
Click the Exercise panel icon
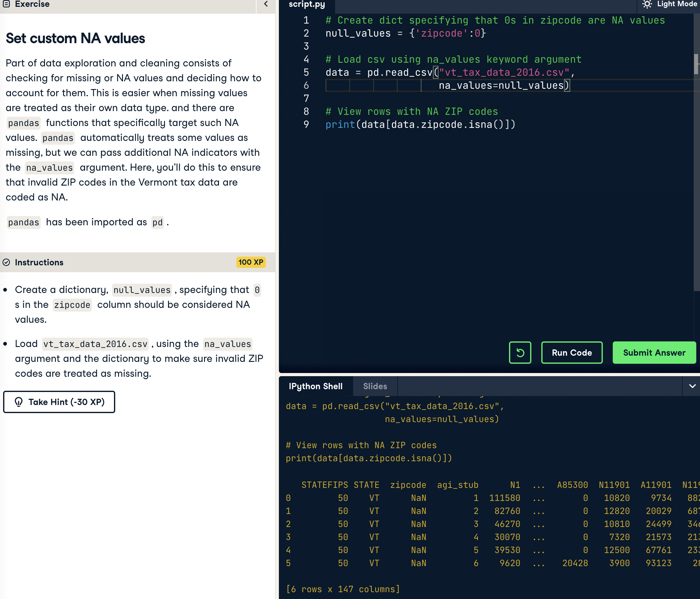pos(6,4)
